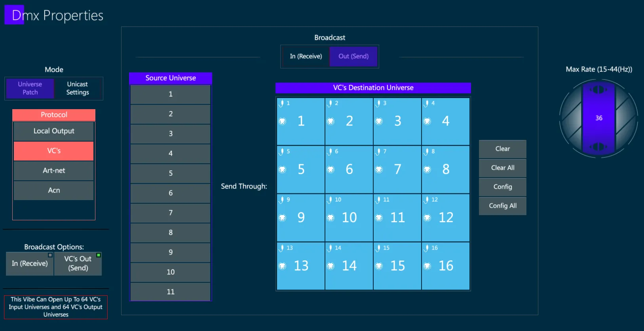Select destination universe tile 1
Image resolution: width=644 pixels, height=331 pixels.
[x=301, y=121]
